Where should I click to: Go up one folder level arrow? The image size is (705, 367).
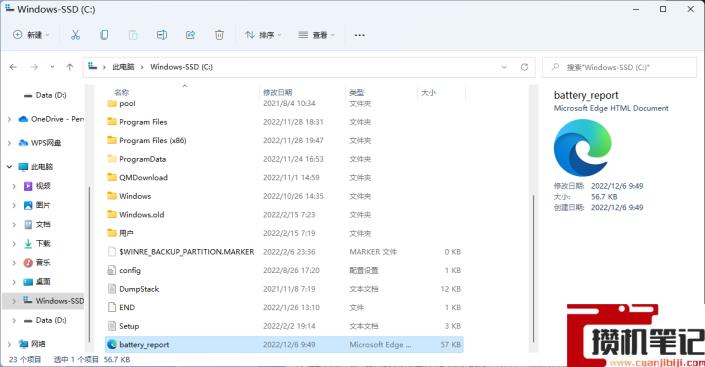[70, 67]
